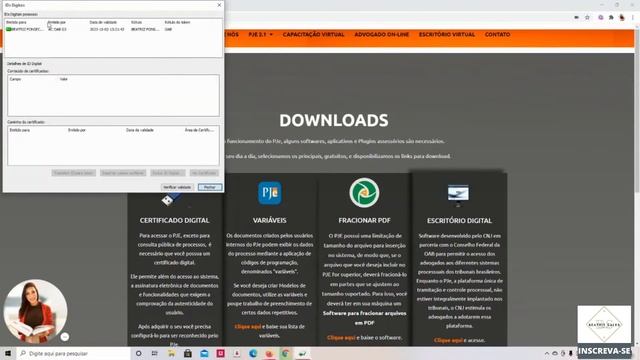Screen dimensions: 640x360
Task: Open ESCRITÓRIO VIRTUAL menu item
Action: [447, 34]
